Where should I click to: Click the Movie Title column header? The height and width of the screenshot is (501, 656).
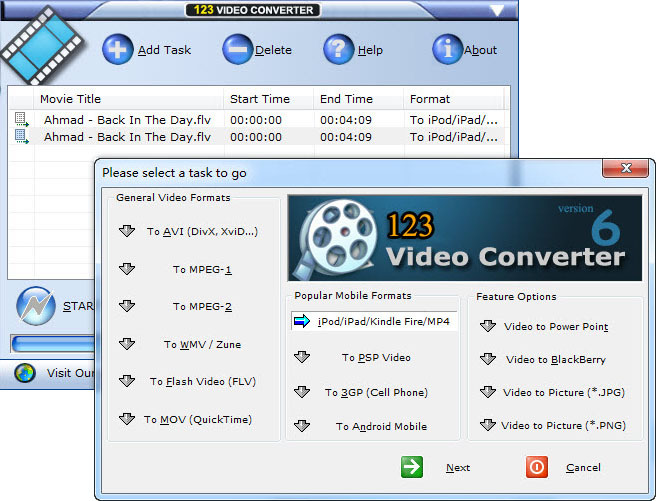point(128,99)
